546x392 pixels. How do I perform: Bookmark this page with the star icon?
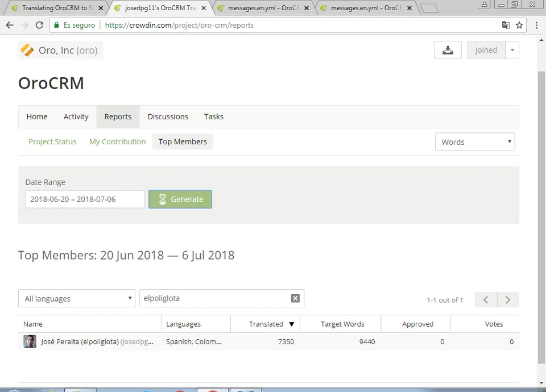click(519, 25)
